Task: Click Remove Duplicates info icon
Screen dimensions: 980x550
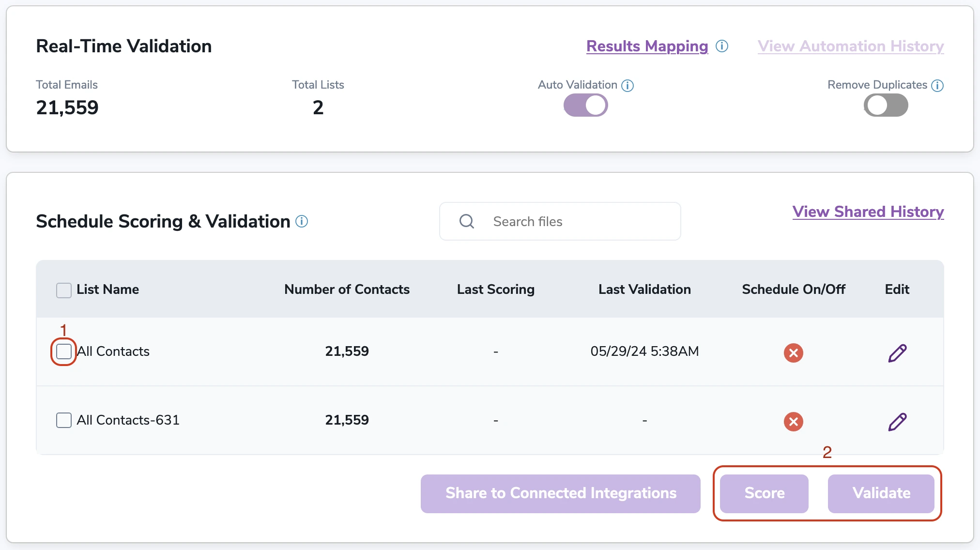Action: (x=937, y=86)
